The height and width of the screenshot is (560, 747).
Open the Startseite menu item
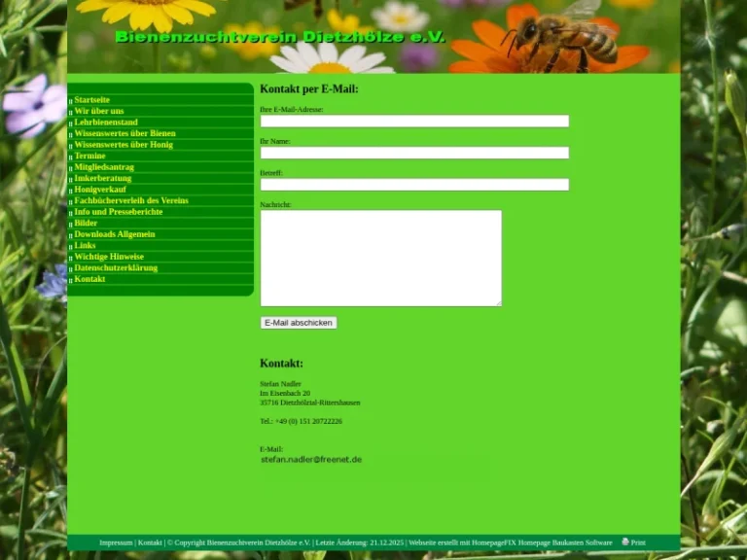click(x=92, y=100)
